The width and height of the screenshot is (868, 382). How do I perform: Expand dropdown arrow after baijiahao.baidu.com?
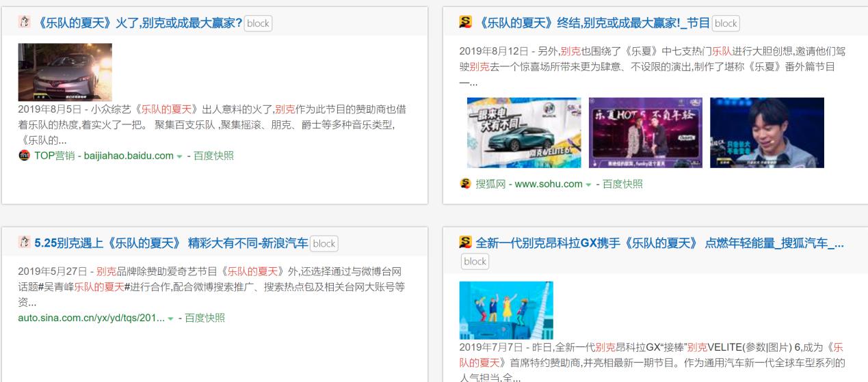click(x=180, y=156)
